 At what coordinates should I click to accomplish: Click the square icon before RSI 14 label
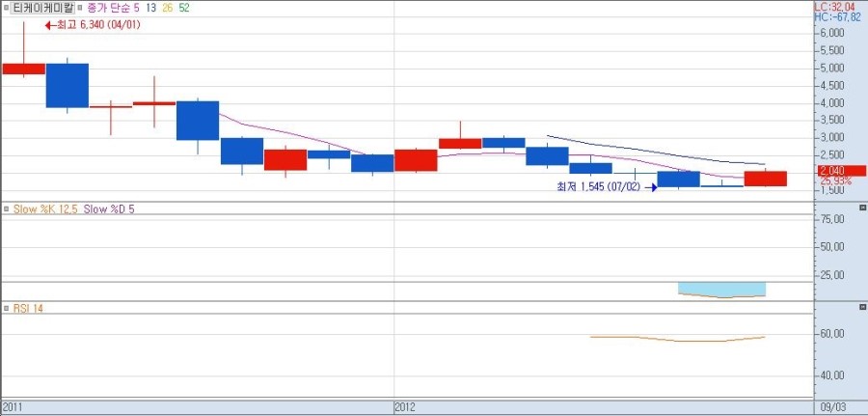click(6, 308)
